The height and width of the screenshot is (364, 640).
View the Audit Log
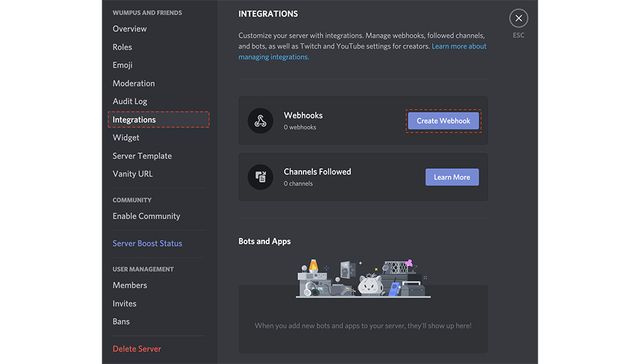pyautogui.click(x=130, y=101)
